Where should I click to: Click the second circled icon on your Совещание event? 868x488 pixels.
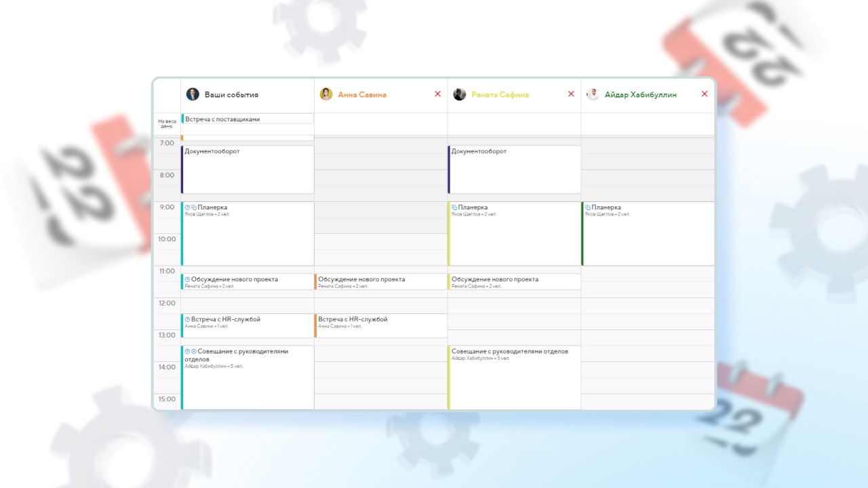coord(194,351)
